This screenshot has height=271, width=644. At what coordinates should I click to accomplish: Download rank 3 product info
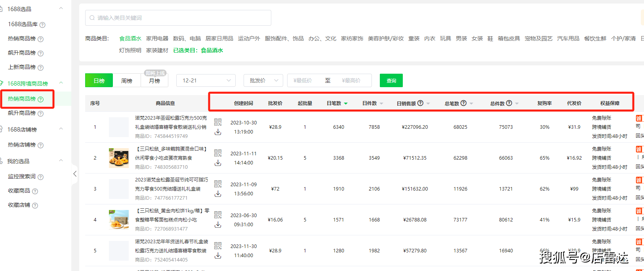[218, 194]
